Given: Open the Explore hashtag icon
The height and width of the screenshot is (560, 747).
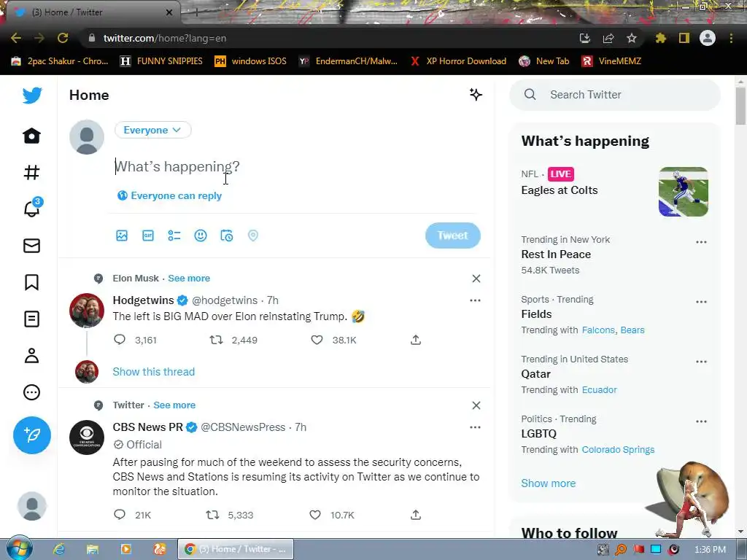Looking at the screenshot, I should click(32, 172).
